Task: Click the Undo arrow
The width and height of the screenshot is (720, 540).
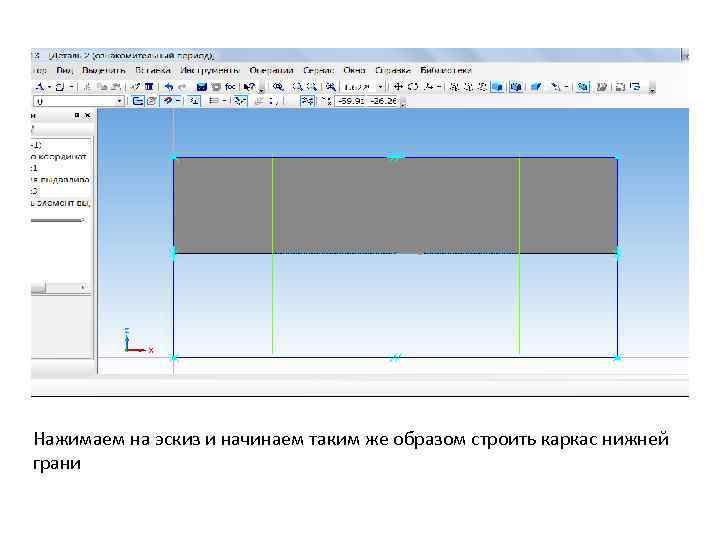Action: (169, 86)
